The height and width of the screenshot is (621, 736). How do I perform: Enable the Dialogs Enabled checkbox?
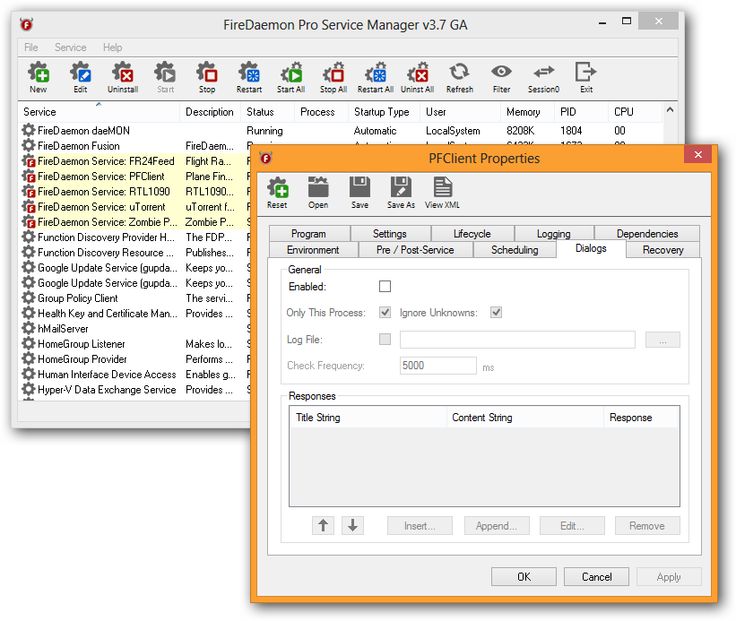click(385, 287)
